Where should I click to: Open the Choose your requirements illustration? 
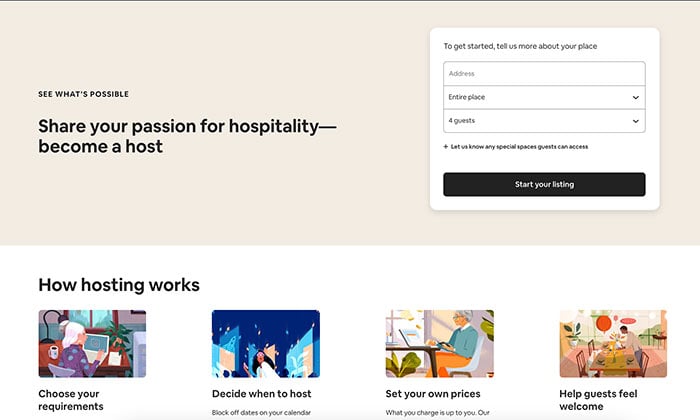[x=92, y=344]
